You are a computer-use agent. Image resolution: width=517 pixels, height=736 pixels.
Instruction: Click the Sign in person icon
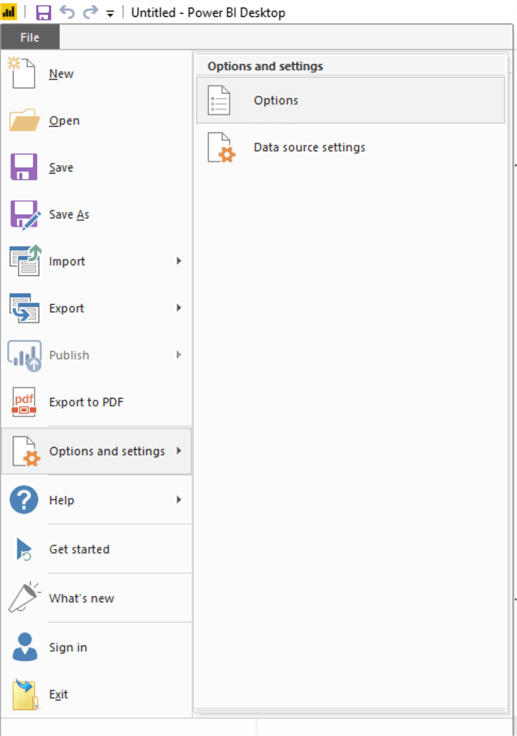tap(24, 647)
